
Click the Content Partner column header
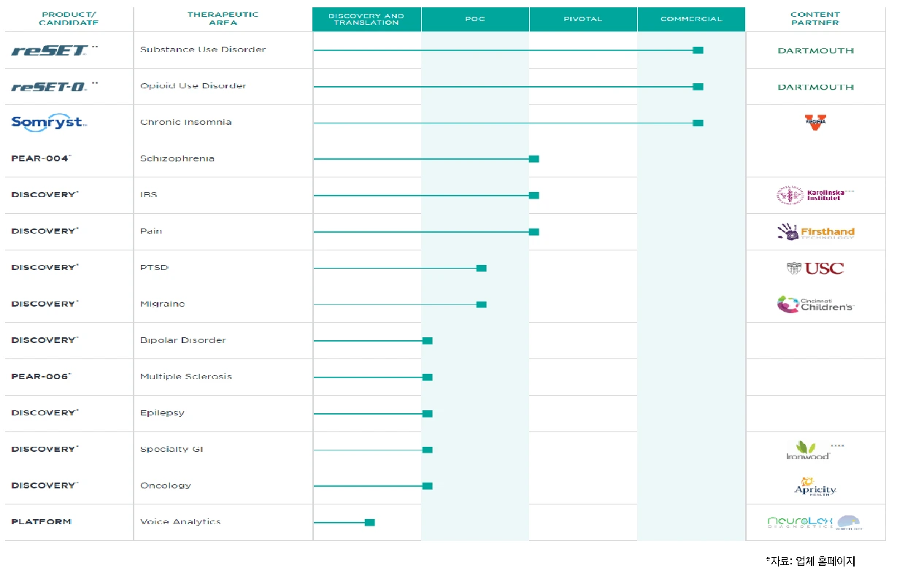tap(815, 19)
